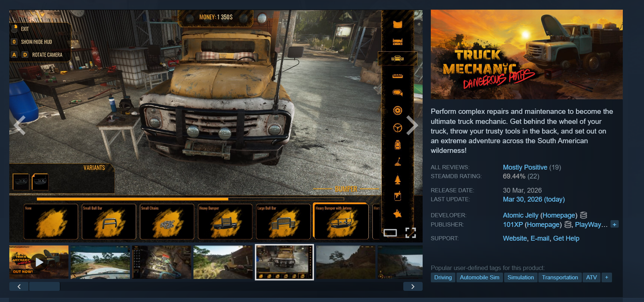Select the highlighted garage bumper screenshot thumbnail
This screenshot has width=644, height=302.
(284, 262)
